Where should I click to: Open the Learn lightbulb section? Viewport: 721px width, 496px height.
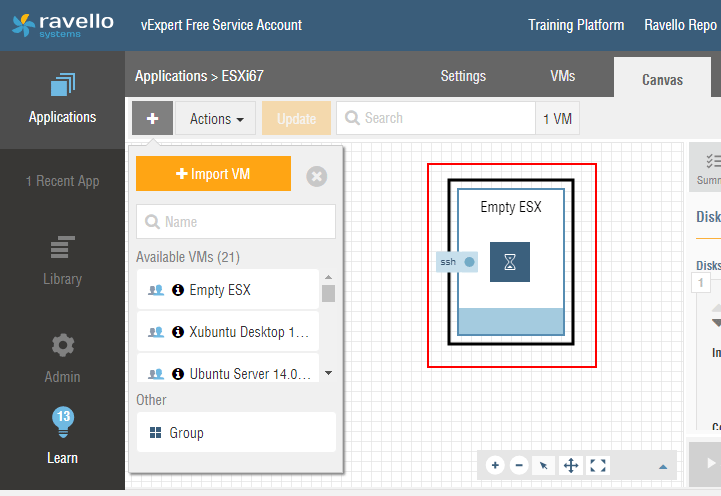point(62,437)
